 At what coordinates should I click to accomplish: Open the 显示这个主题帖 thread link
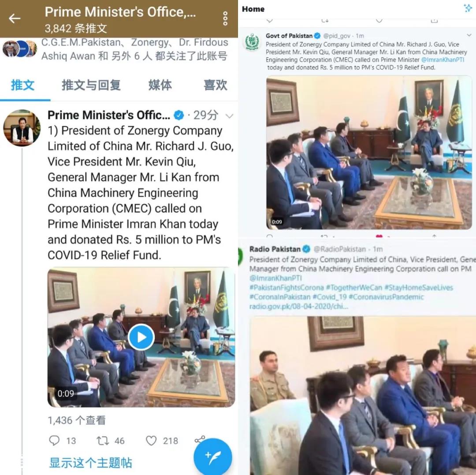(90, 463)
